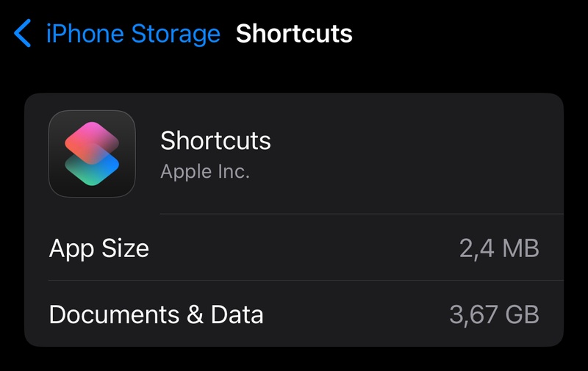Tap the word Data in Documents & Data
Screen dimensions: 588x371
point(237,314)
